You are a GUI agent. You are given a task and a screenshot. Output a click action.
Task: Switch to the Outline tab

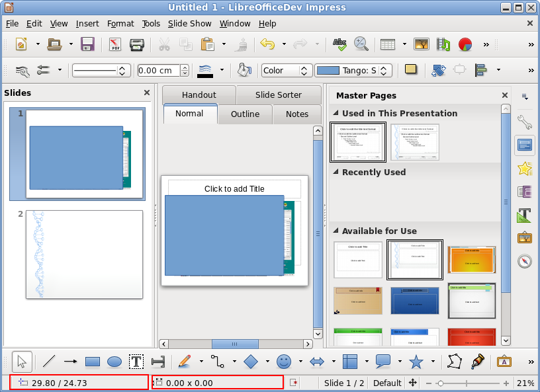tap(245, 114)
